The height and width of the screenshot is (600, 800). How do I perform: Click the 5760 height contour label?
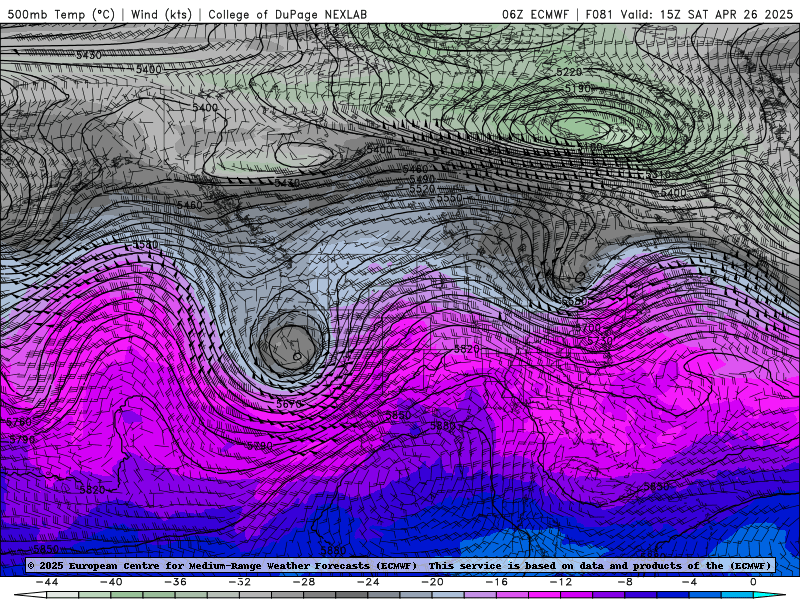(x=18, y=422)
